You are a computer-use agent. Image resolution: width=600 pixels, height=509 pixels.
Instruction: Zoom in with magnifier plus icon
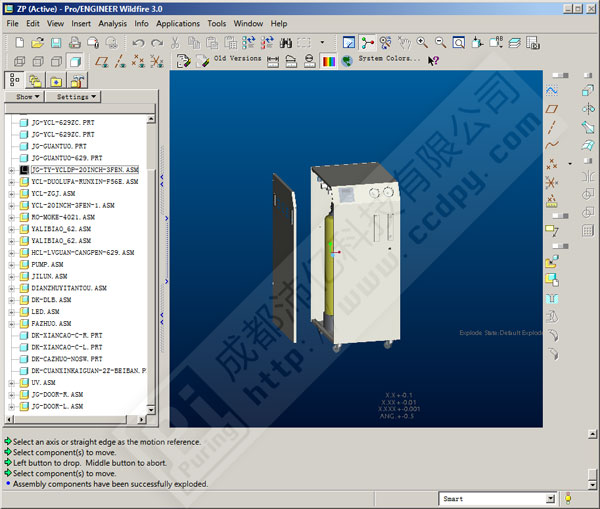click(422, 42)
